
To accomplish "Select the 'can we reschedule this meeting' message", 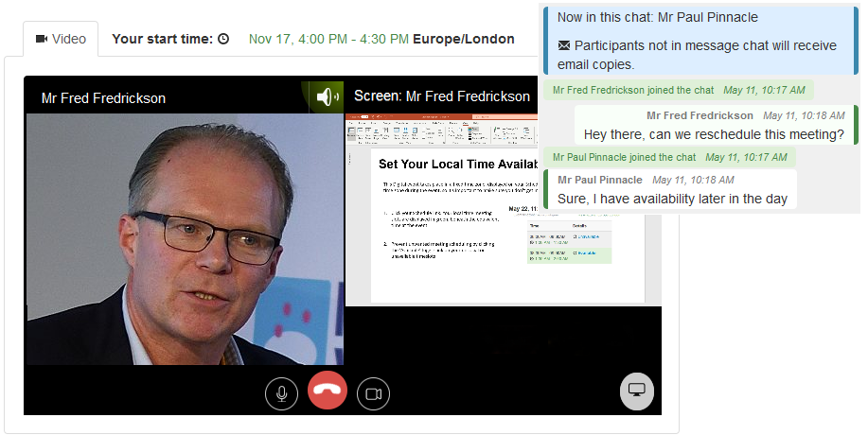I will [714, 134].
